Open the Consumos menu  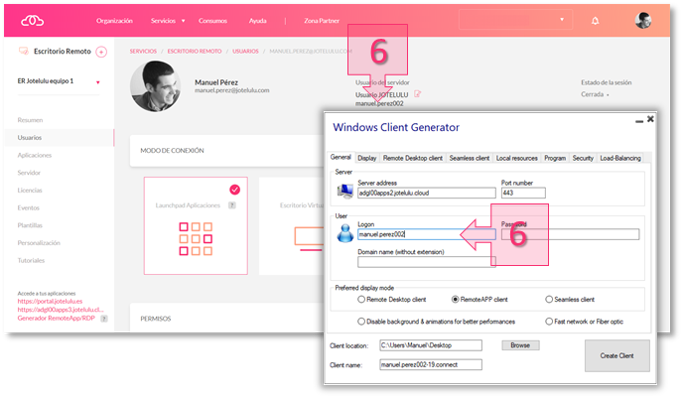coord(213,20)
